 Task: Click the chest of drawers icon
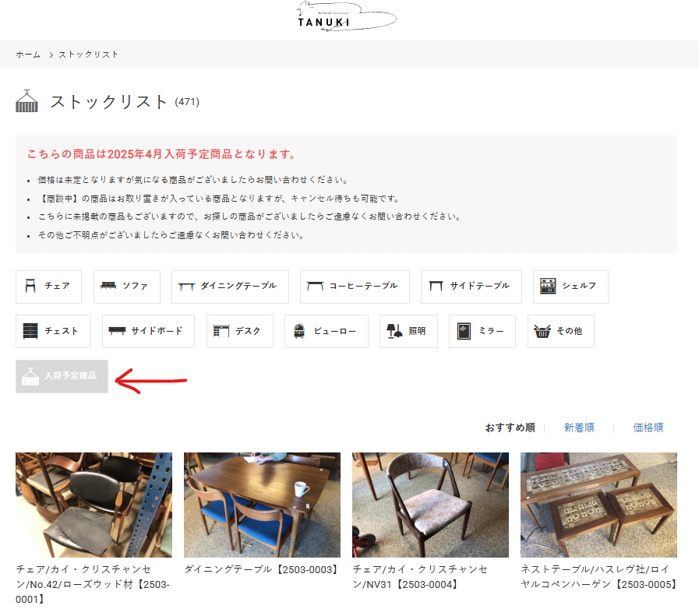30,331
